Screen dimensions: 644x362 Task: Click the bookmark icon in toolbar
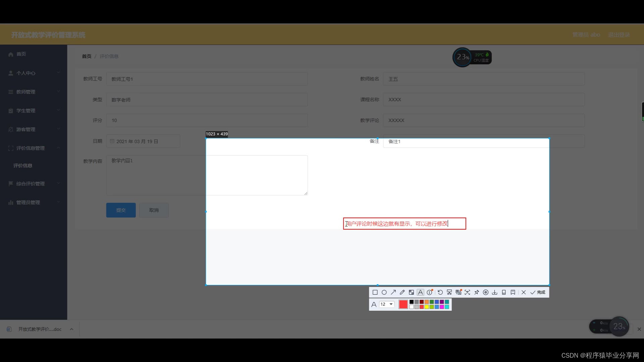click(513, 292)
